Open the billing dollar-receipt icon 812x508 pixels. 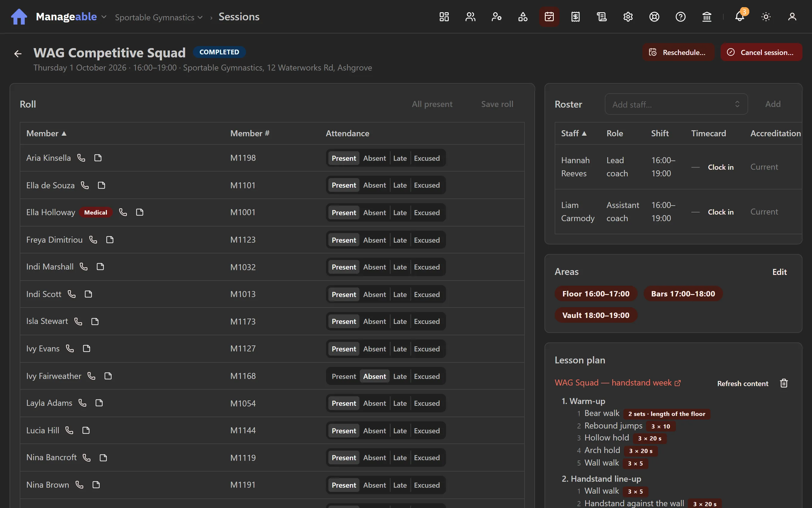(576, 17)
